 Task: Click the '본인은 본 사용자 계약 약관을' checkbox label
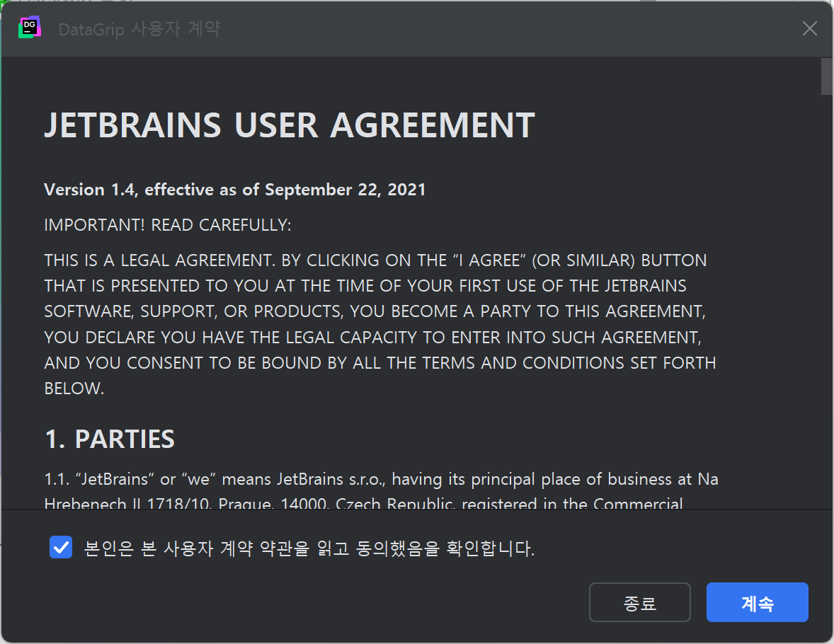(309, 548)
